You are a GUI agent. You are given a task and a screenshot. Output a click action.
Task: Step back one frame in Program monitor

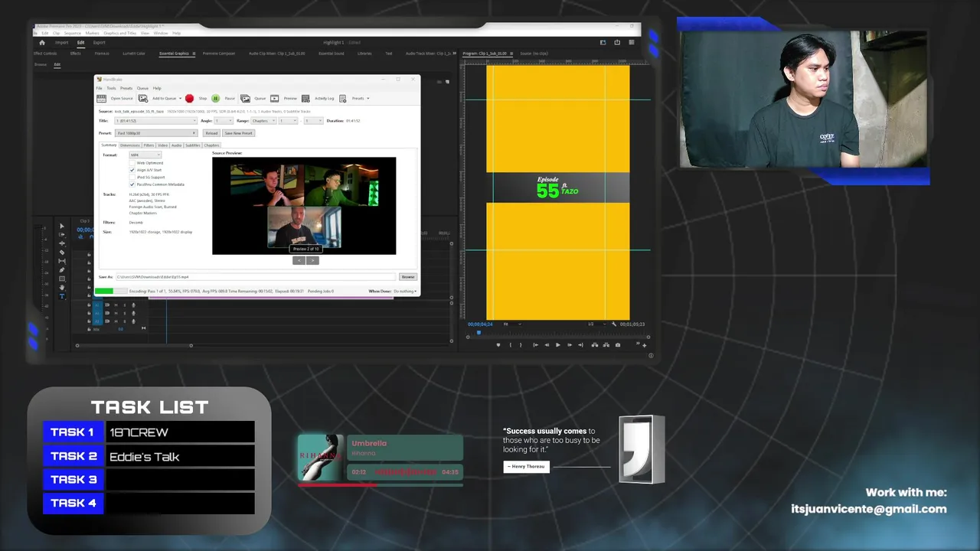pos(547,345)
